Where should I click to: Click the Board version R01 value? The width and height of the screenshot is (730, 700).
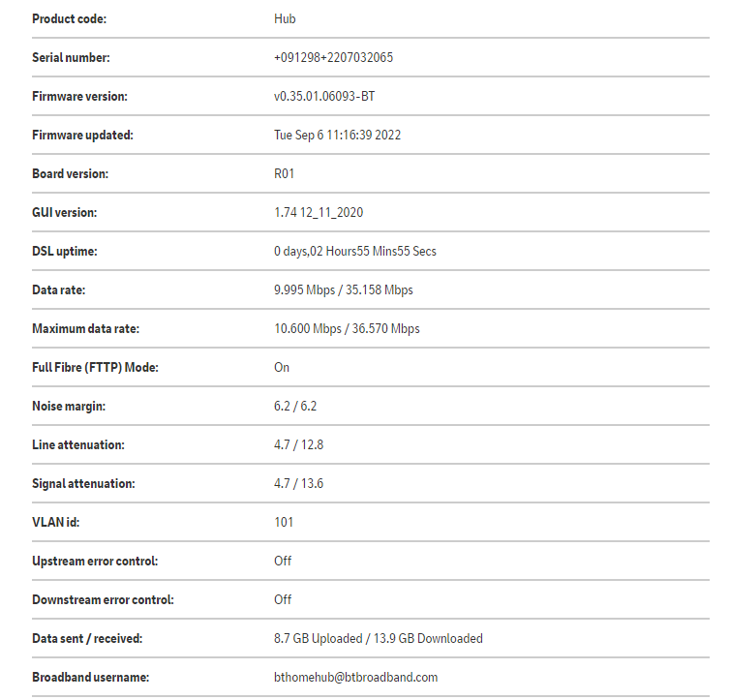click(285, 174)
